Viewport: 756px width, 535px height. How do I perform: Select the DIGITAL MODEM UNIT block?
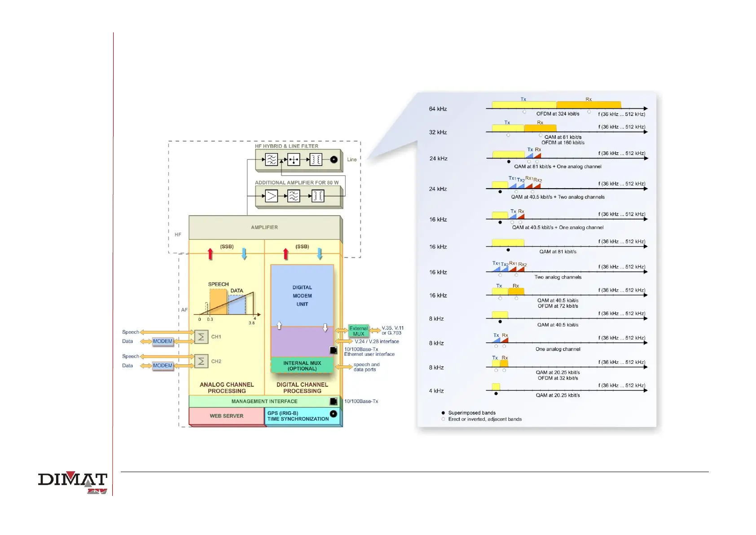pos(302,296)
